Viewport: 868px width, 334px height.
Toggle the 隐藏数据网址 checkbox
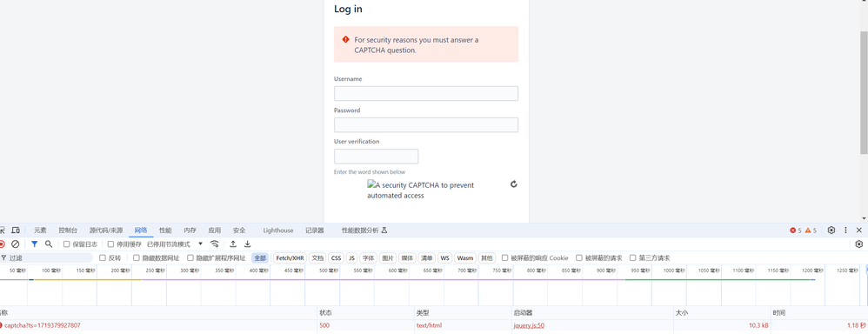[x=137, y=257]
